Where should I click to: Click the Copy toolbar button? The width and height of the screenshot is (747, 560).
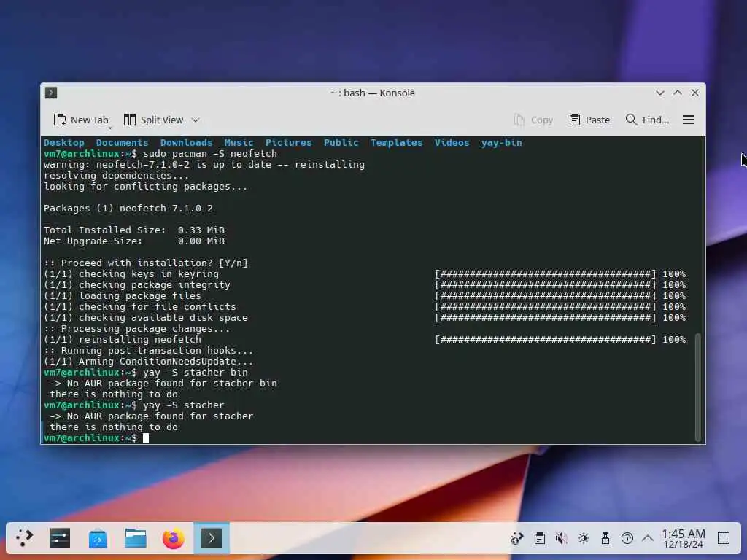[533, 120]
